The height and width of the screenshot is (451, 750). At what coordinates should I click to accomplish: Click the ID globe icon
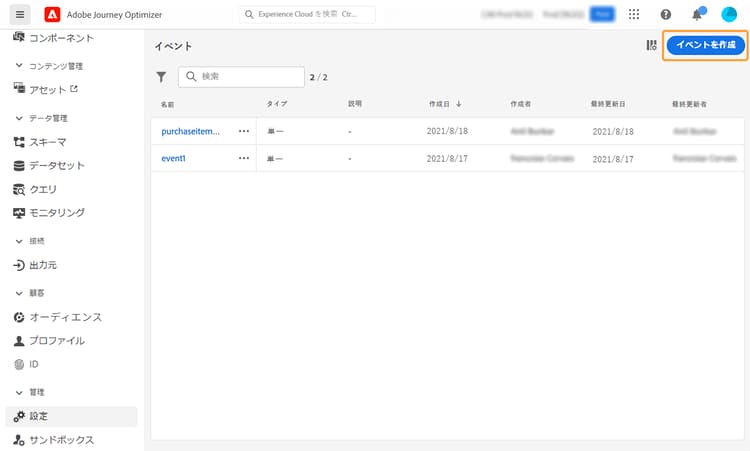[x=19, y=364]
